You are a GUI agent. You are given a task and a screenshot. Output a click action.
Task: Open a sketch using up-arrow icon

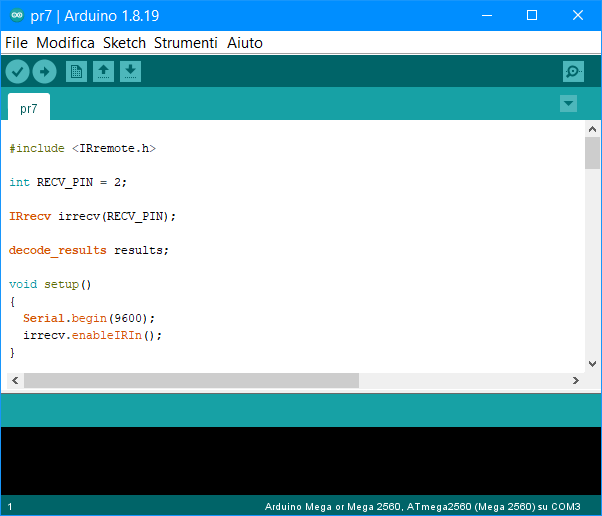103,71
